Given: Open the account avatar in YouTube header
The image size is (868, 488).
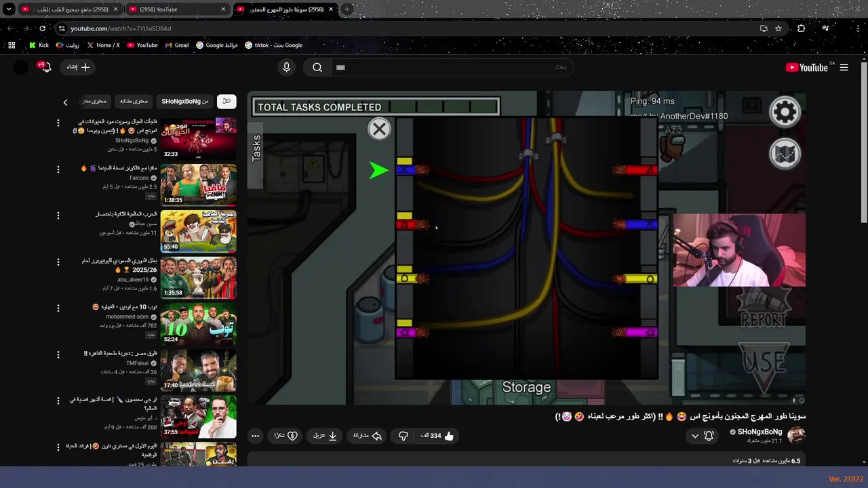Looking at the screenshot, I should 21,67.
